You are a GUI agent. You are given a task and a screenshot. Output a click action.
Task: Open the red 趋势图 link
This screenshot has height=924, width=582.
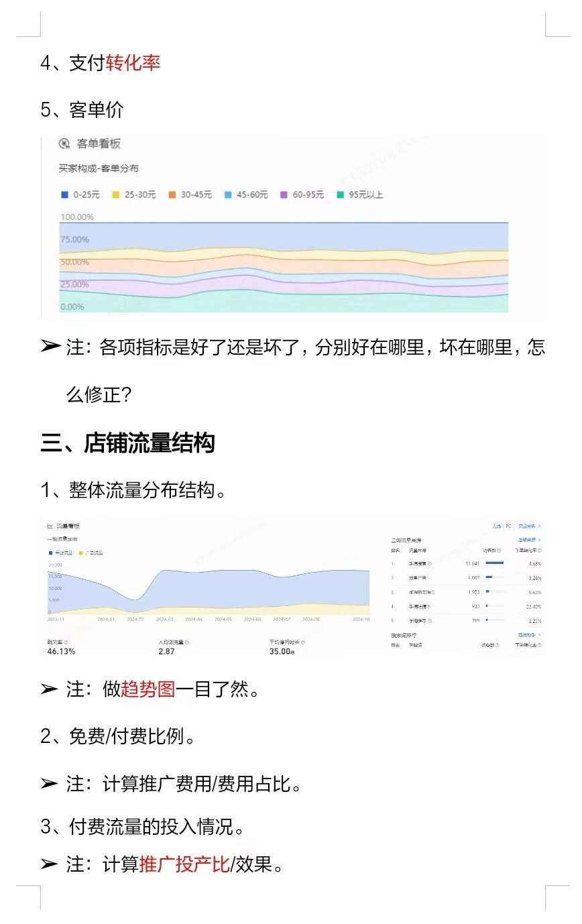(148, 689)
